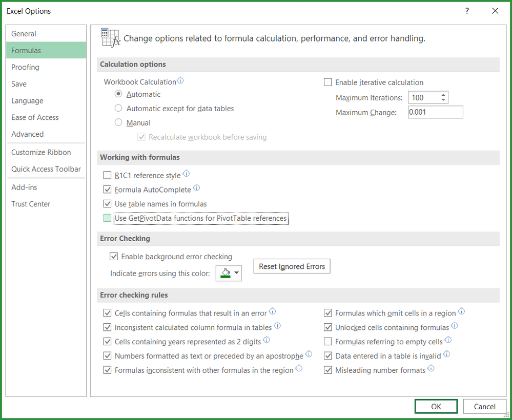Increase Maximum Iterations with up arrow
The height and width of the screenshot is (420, 512).
tap(443, 95)
